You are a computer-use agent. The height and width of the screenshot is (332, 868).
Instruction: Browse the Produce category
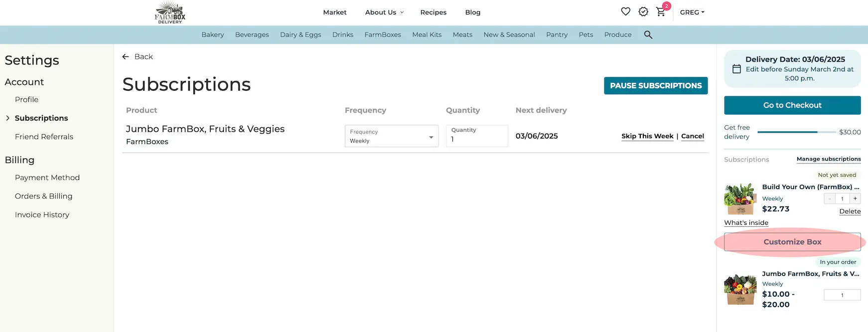click(618, 35)
